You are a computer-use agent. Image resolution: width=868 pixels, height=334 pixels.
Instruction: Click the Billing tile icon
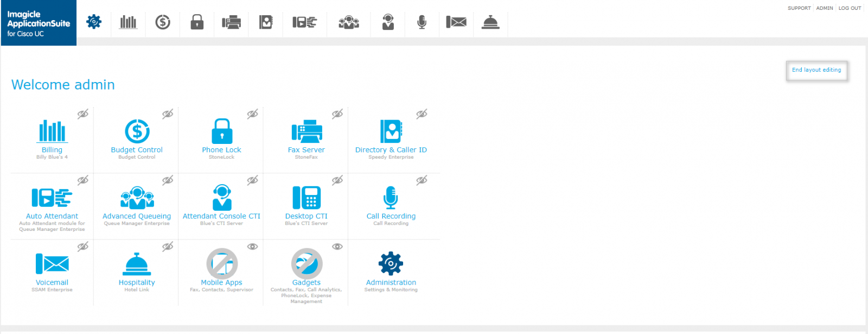[x=52, y=131]
